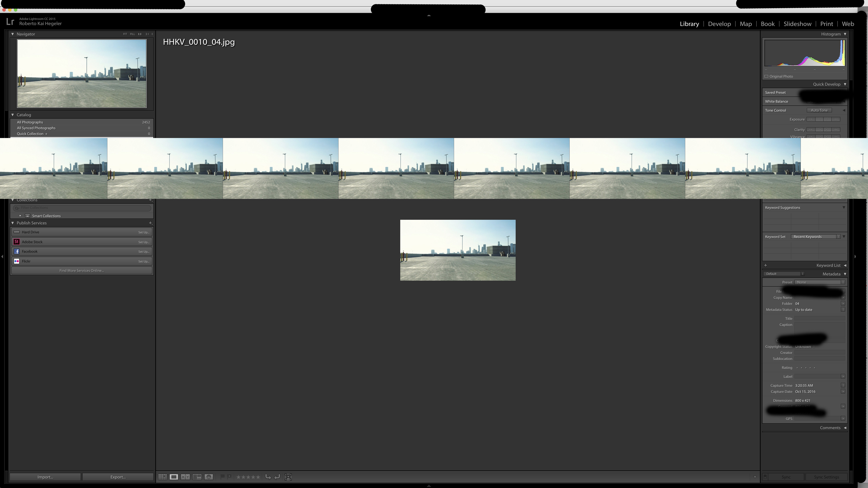Add publish service via plus icon
The image size is (868, 488).
click(x=151, y=223)
